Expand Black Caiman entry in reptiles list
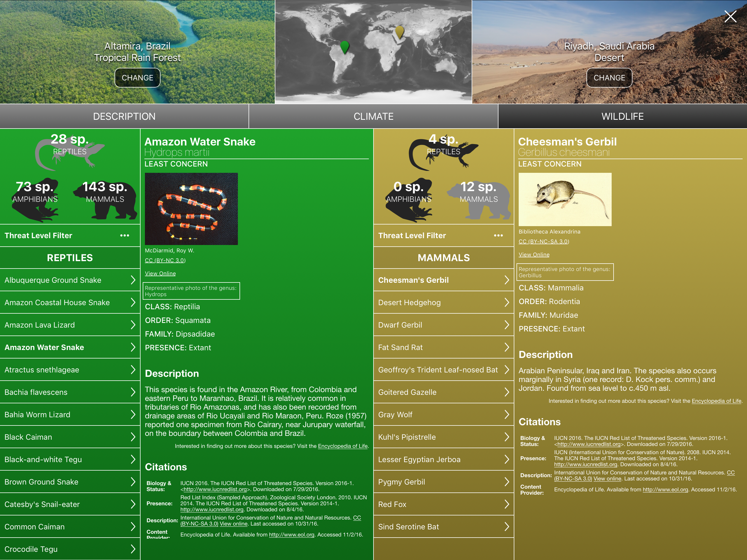This screenshot has height=560, width=747. tap(70, 437)
